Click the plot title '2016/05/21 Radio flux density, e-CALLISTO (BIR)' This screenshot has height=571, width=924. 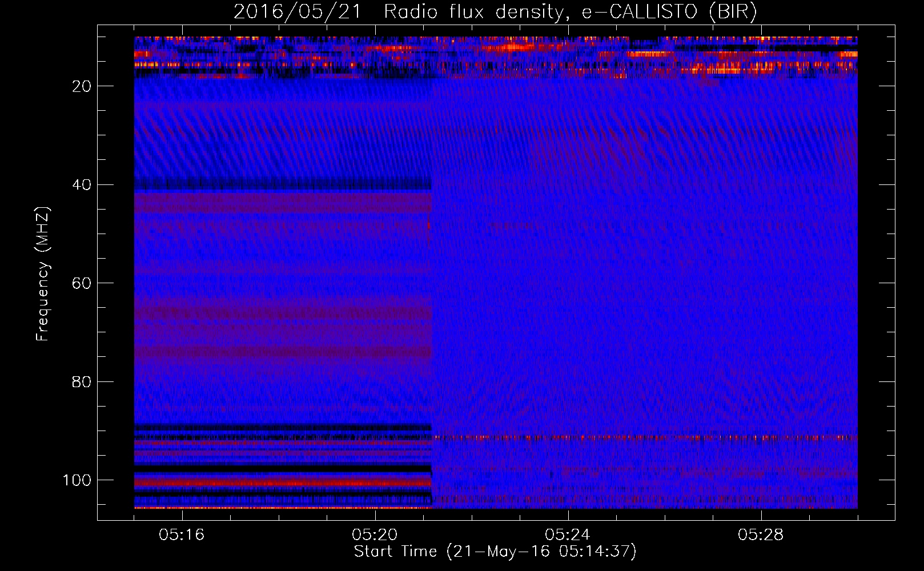(x=495, y=11)
